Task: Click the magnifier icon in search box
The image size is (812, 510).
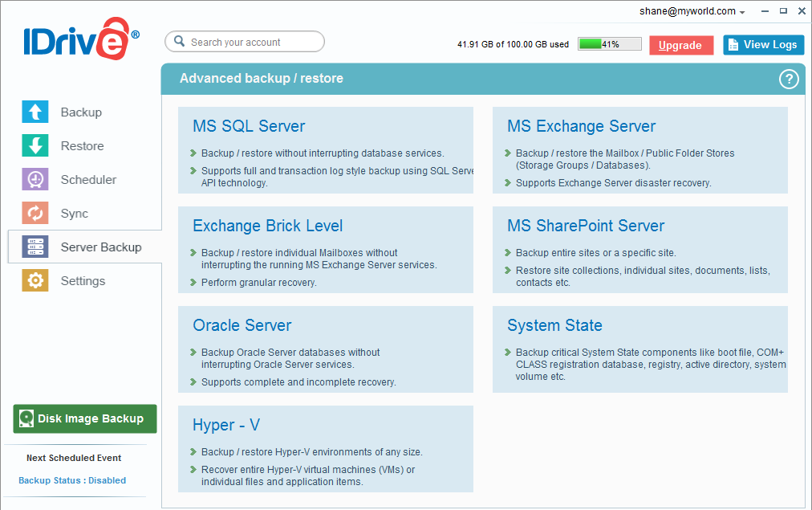Action: pos(179,42)
